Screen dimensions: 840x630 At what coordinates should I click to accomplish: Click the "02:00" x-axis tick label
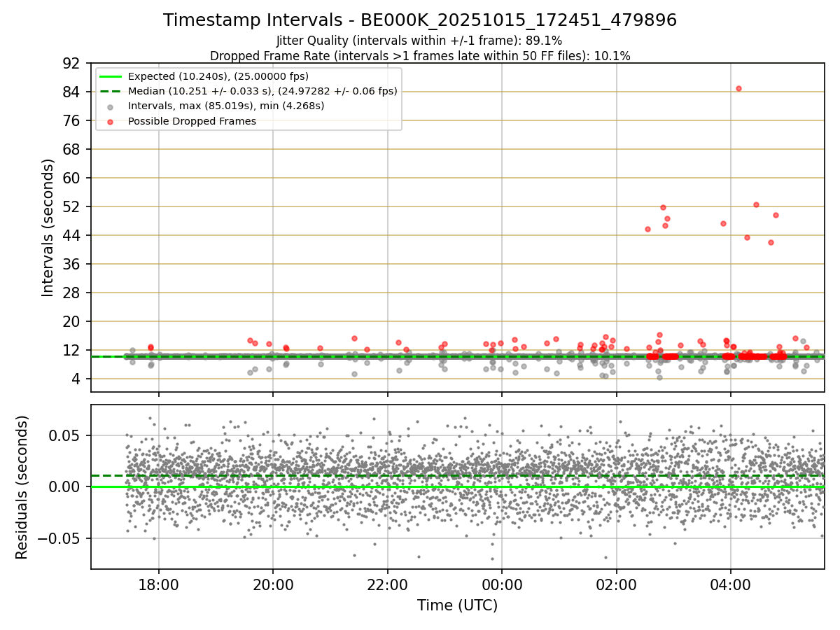click(x=617, y=584)
